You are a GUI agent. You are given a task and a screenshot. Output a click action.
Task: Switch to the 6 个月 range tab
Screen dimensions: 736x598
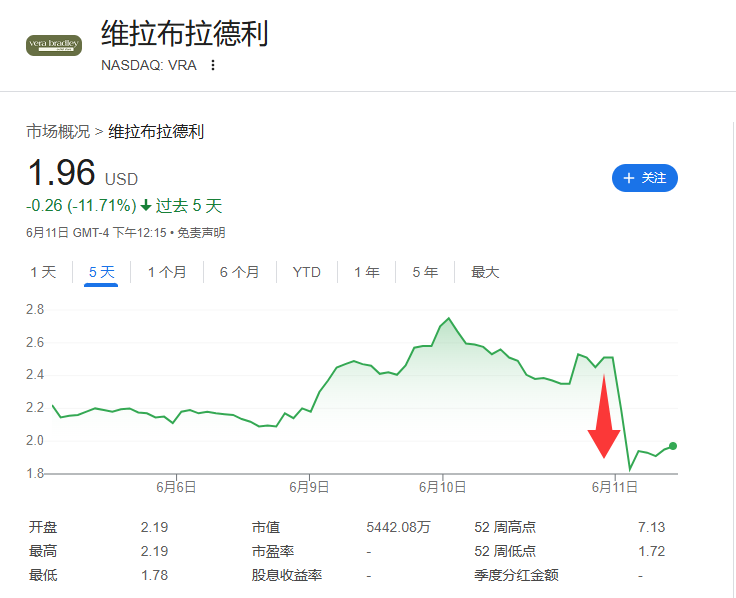(239, 272)
